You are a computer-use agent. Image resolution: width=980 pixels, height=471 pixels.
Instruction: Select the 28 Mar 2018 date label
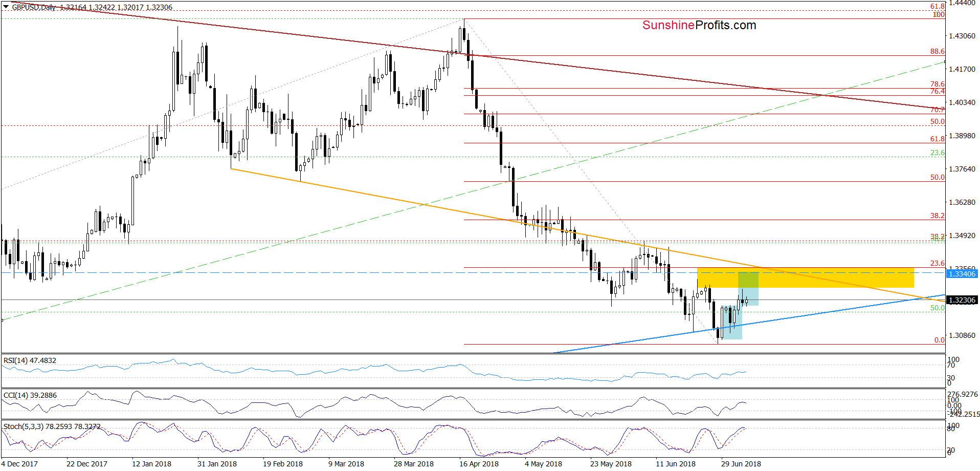(x=414, y=464)
